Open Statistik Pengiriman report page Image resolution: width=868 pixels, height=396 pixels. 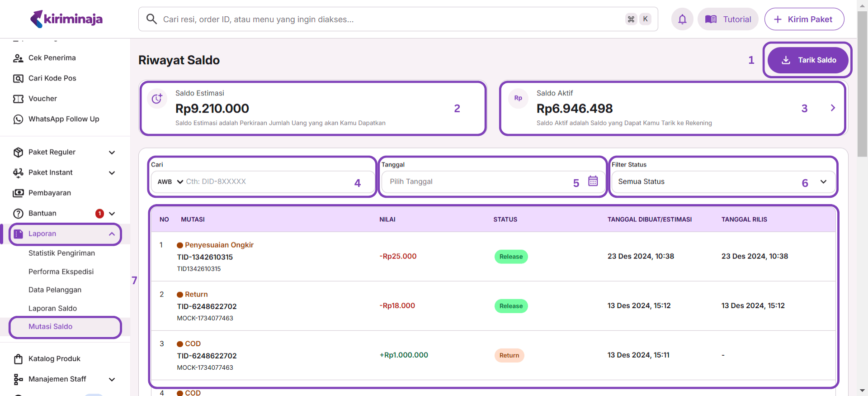tap(61, 253)
